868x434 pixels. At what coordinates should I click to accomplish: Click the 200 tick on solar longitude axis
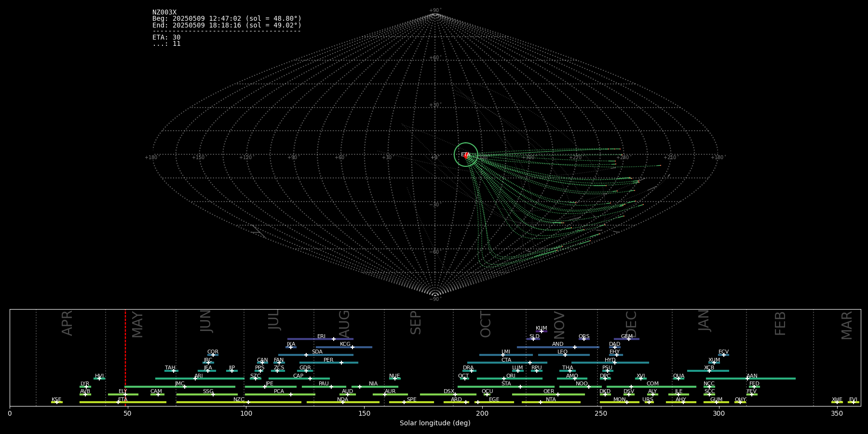(x=482, y=413)
